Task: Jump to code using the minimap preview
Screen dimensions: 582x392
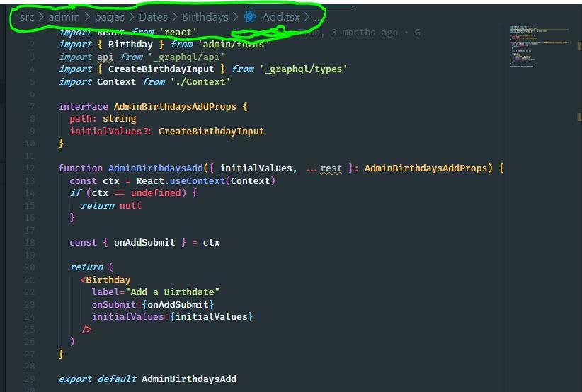Action: [539, 47]
